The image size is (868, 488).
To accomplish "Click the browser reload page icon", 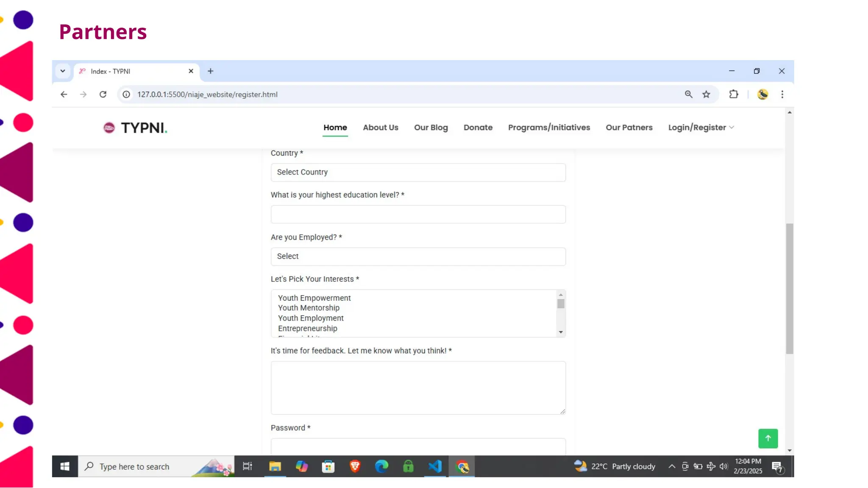I will click(103, 94).
